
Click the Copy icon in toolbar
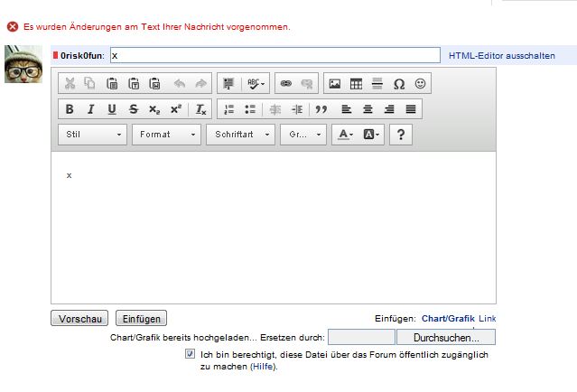(89, 84)
